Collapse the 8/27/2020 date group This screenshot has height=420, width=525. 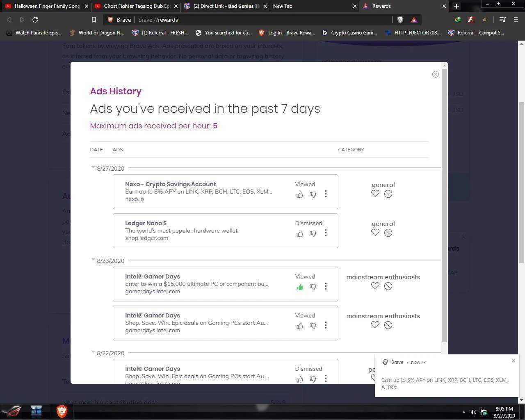click(93, 167)
